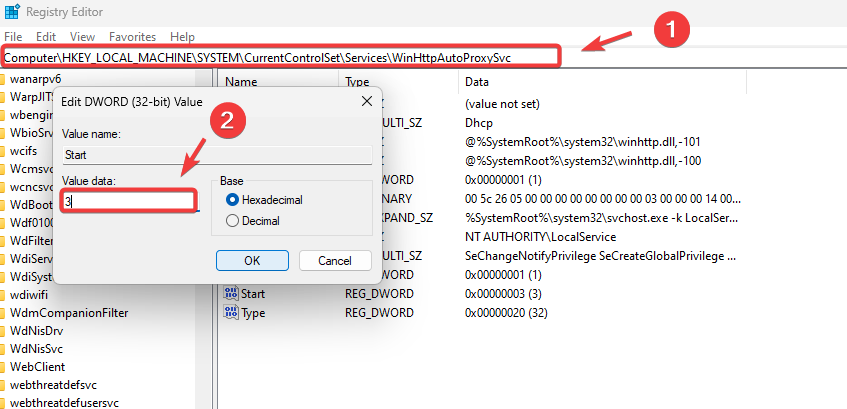Click the binary 00 5c 26 05 data cell
The height and width of the screenshot is (409, 847).
pyautogui.click(x=602, y=199)
